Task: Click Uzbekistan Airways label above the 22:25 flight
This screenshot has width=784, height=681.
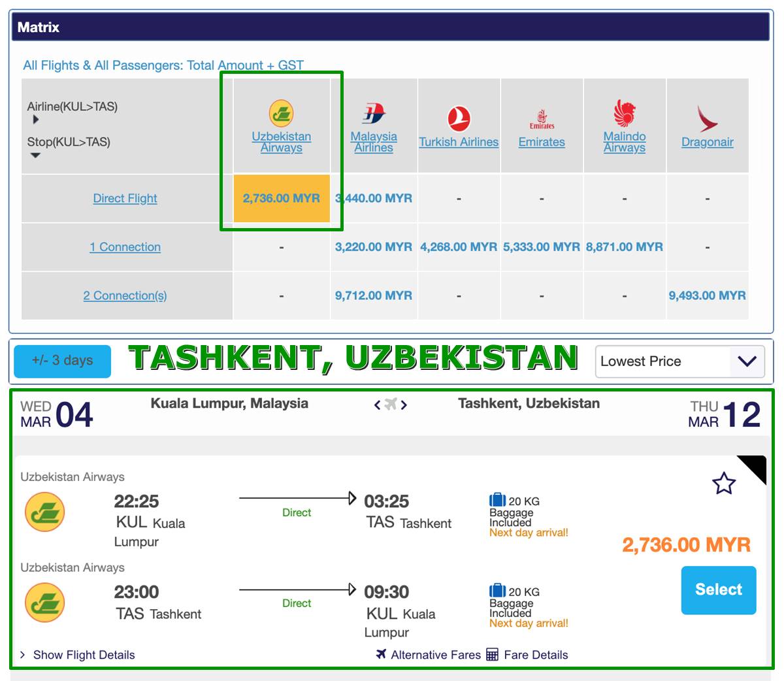Action: tap(73, 477)
